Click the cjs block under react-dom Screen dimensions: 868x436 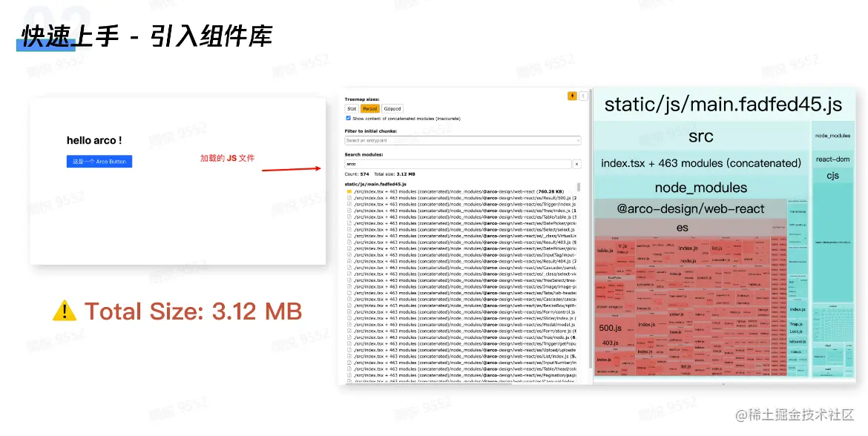pos(832,176)
